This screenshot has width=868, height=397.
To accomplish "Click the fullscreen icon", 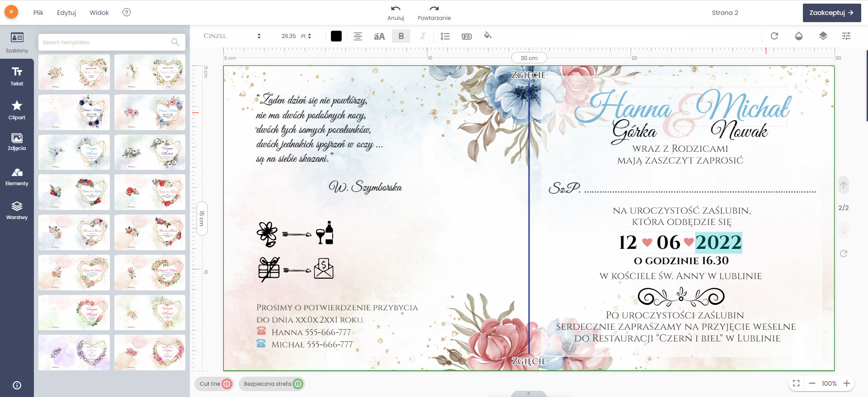I will click(796, 383).
